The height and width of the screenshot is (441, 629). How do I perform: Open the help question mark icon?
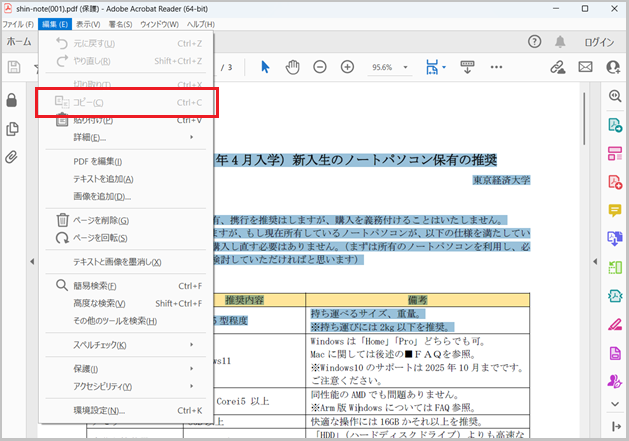click(534, 41)
